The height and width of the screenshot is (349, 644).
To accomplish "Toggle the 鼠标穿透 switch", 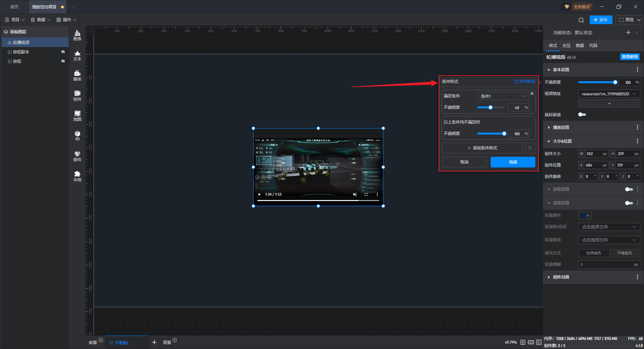I will [582, 115].
